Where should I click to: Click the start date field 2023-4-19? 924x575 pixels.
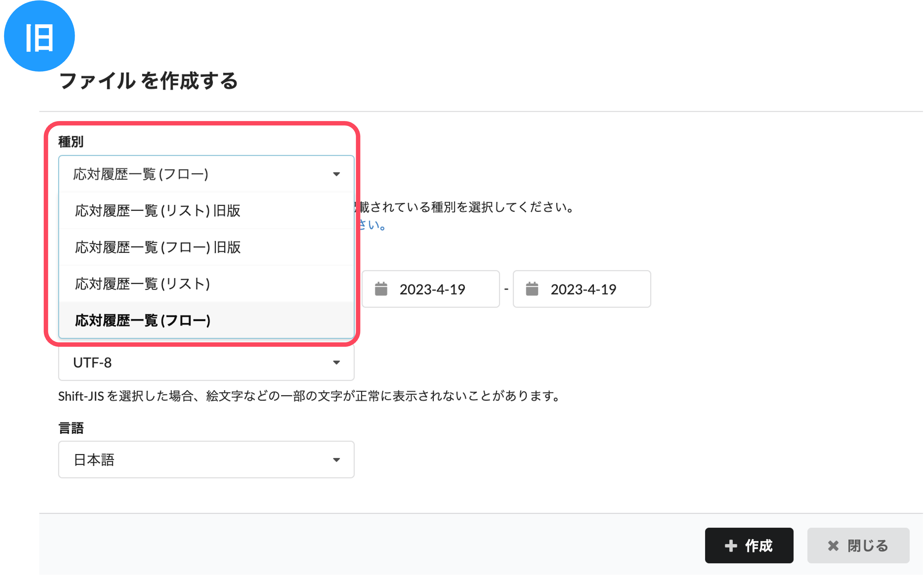coord(430,289)
